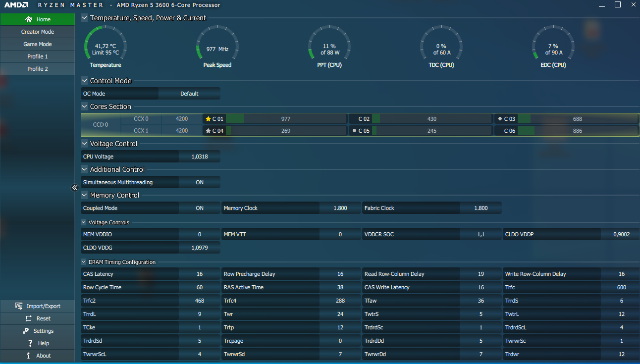This screenshot has height=364, width=640.
Task: Click the Row Cycle Time value 60
Action: (200, 287)
